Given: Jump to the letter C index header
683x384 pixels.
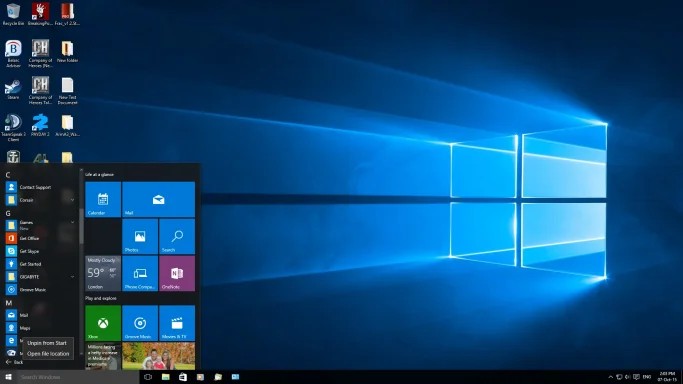Looking at the screenshot, I should click(8, 175).
